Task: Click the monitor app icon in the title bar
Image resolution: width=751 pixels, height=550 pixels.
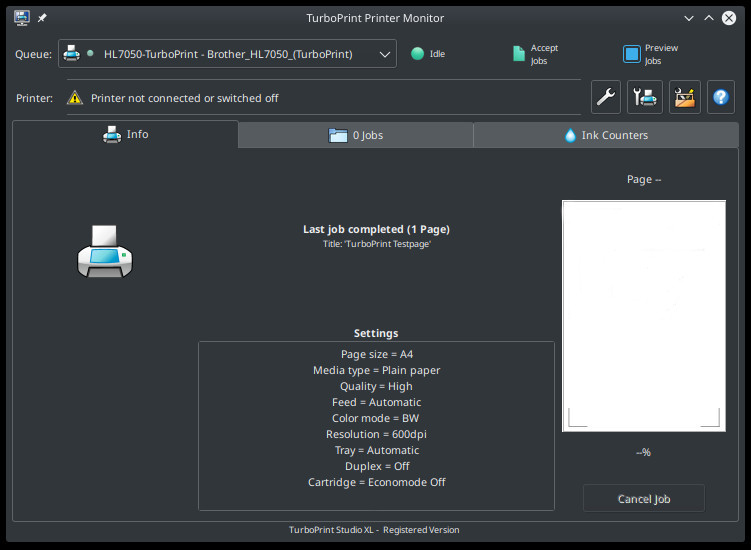Action: (x=22, y=18)
